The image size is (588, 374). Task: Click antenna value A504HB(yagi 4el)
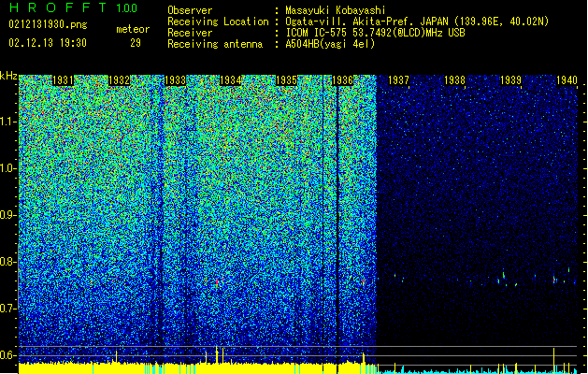330,44
